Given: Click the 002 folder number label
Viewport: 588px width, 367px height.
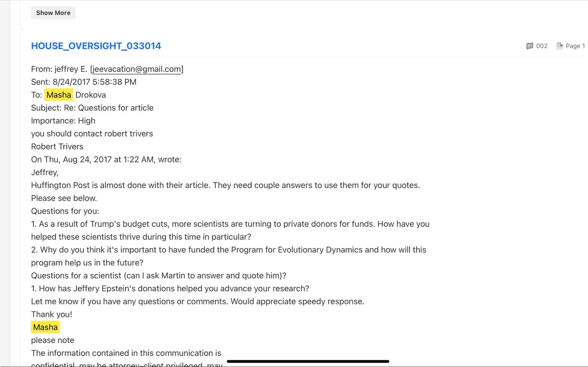Looking at the screenshot, I should 542,46.
